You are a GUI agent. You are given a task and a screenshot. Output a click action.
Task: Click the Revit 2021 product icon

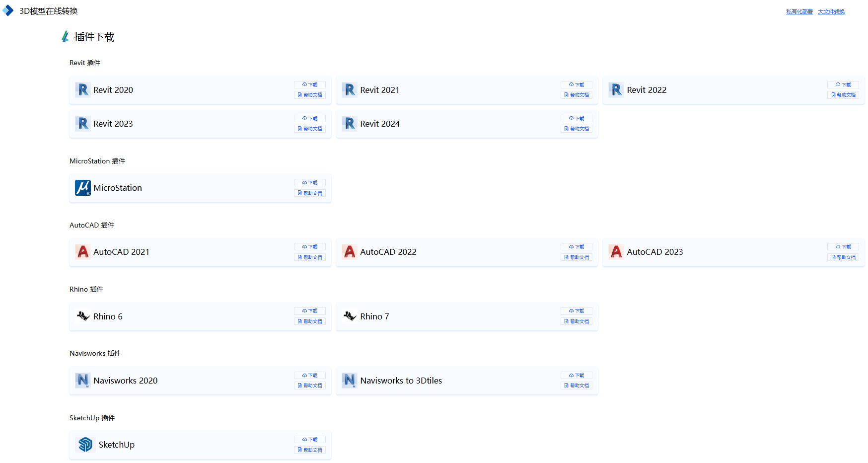(350, 90)
